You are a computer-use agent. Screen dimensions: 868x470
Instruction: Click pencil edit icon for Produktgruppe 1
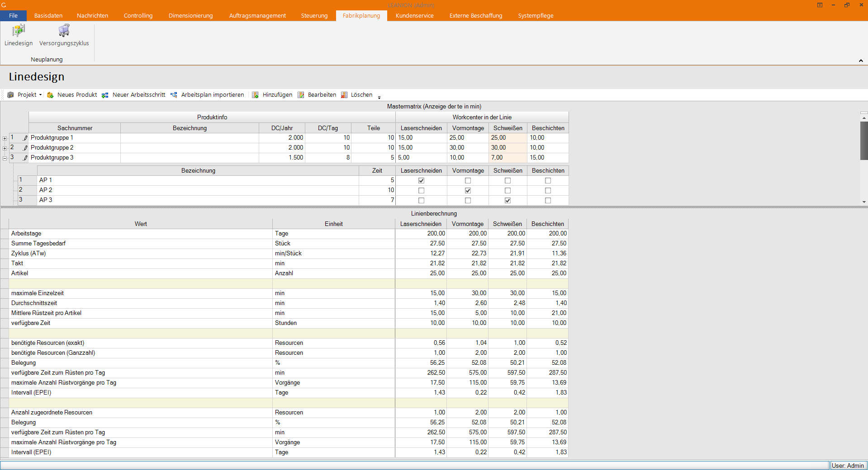(25, 138)
